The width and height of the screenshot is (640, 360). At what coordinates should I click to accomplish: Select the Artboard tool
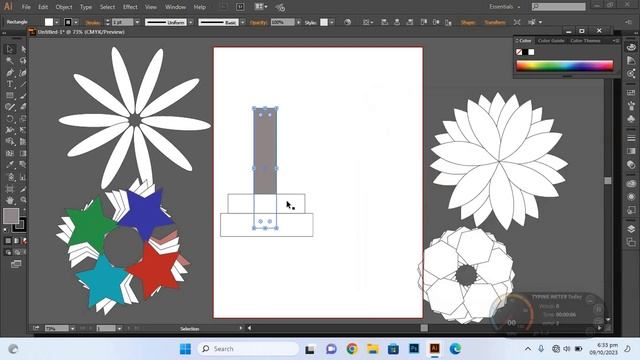(10, 189)
